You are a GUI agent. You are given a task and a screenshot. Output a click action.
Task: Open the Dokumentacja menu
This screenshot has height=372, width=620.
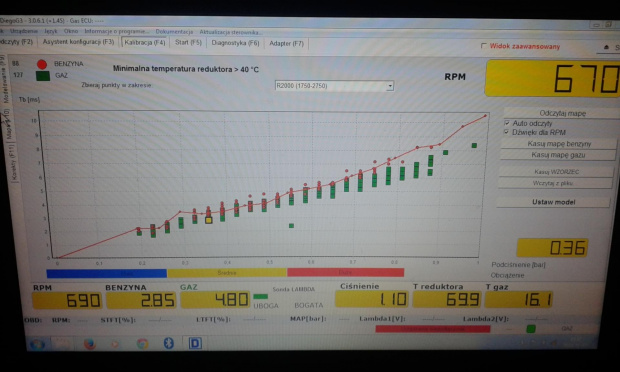(174, 32)
